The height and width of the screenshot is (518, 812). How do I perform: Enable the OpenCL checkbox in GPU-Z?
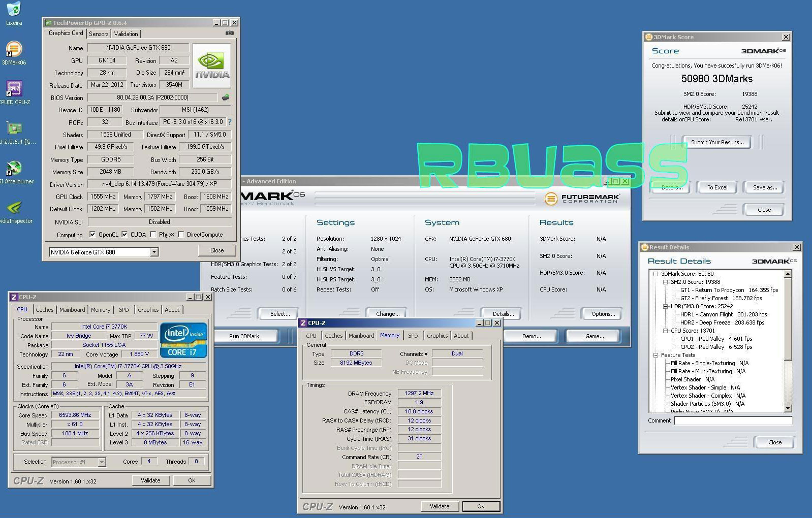click(92, 235)
